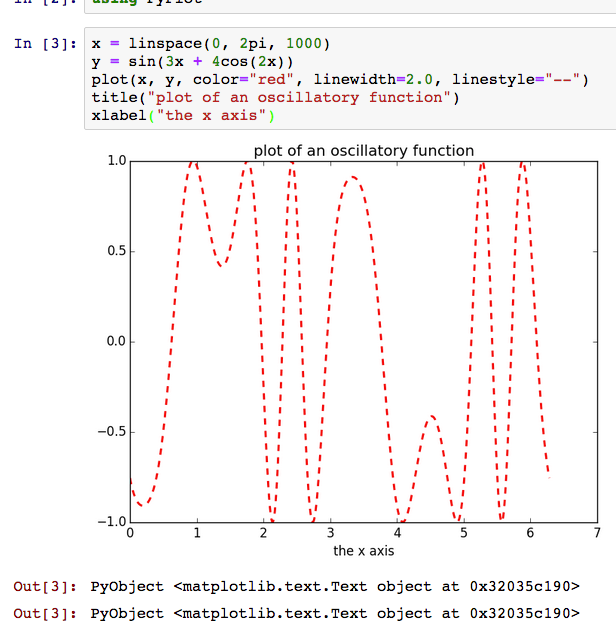
Task: Click the code line "y = sin(3x + 4cos(2x))"
Action: [192, 62]
